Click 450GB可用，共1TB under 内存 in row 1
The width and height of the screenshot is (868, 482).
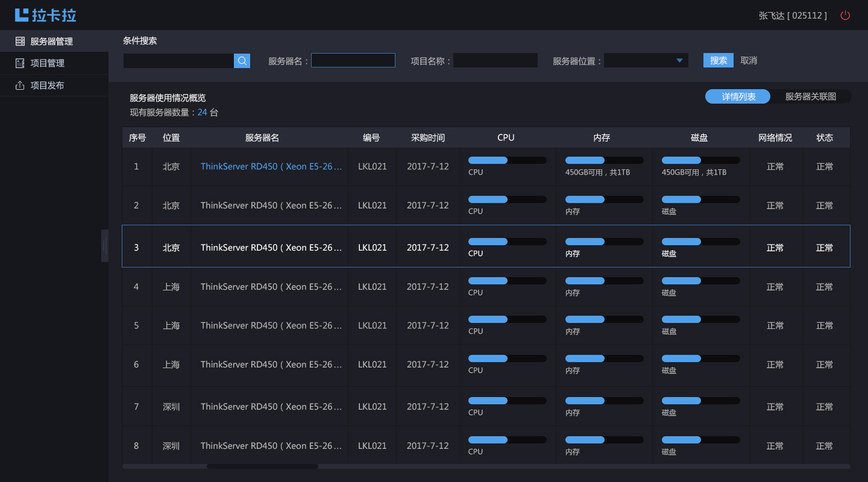[597, 172]
